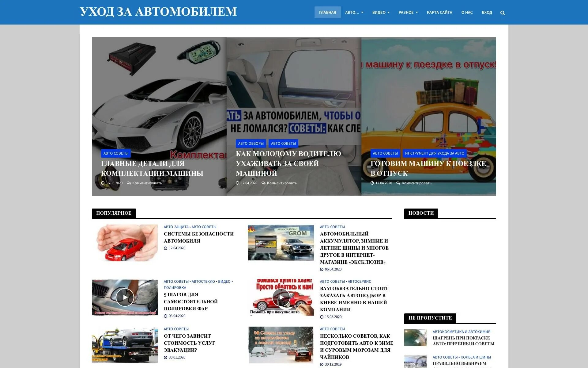Open О НАС menu item
Image resolution: width=588 pixels, height=368 pixels.
467,12
